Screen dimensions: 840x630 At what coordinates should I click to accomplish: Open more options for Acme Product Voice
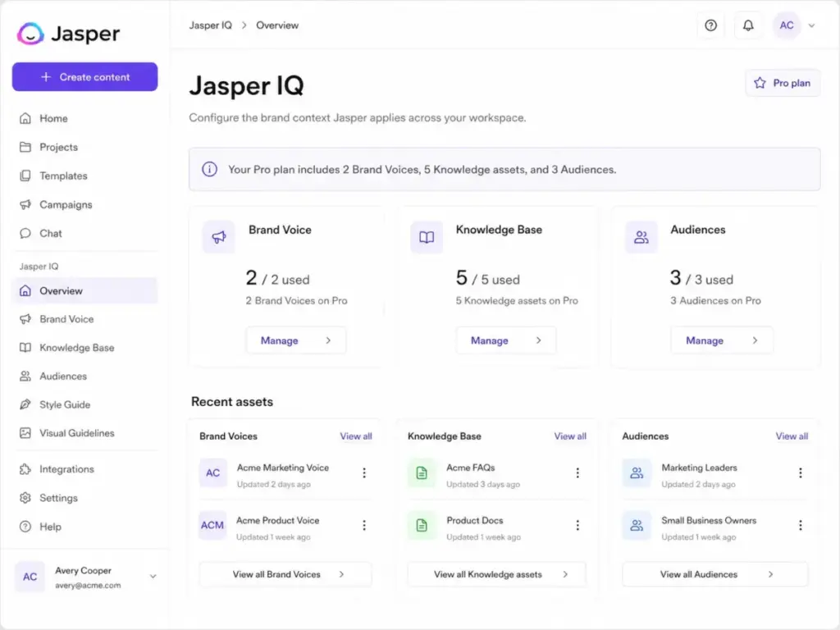[364, 525]
